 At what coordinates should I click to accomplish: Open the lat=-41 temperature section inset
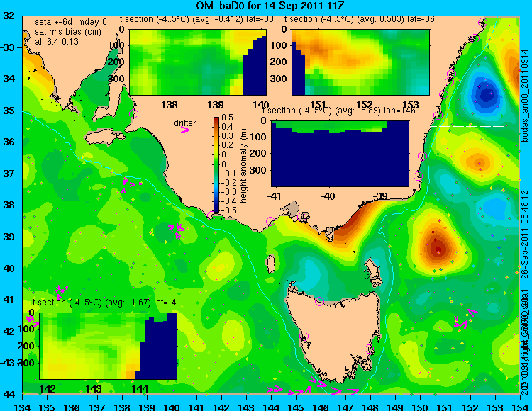point(109,346)
